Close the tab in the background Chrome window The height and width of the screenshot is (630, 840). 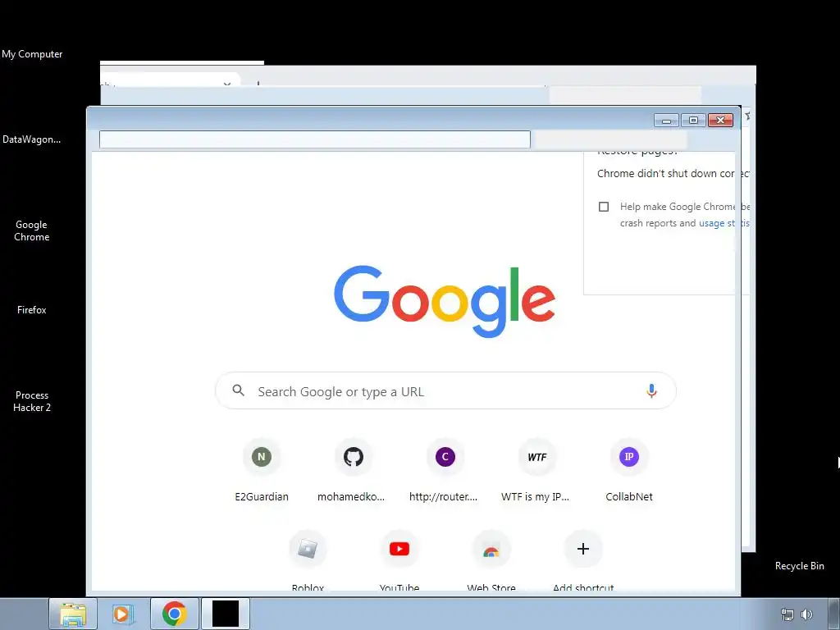227,84
